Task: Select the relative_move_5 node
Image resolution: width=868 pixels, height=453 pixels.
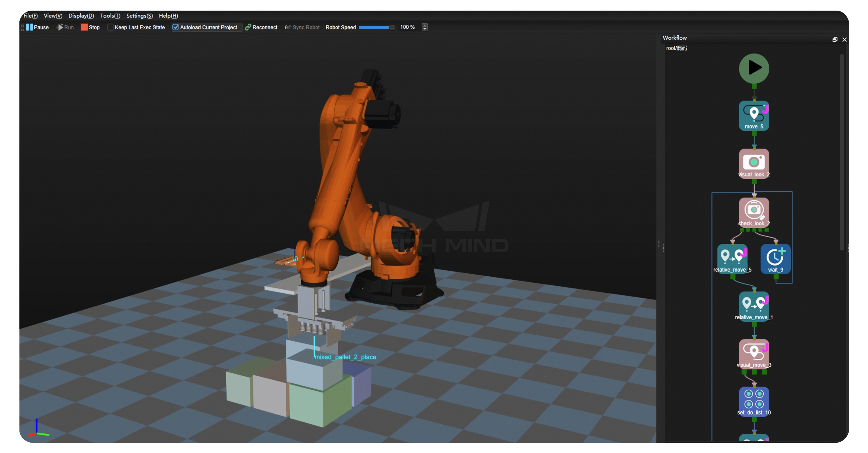Action: click(732, 258)
